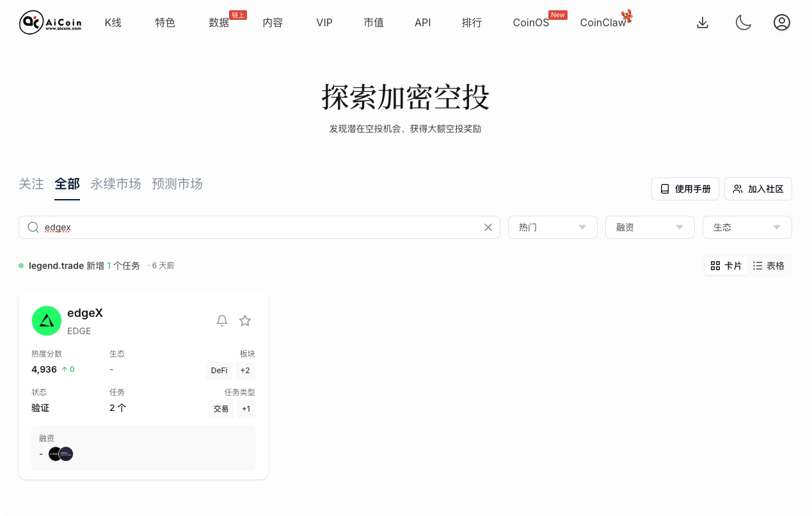Clear the edgex search text
Image resolution: width=812 pixels, height=516 pixels.
point(488,227)
